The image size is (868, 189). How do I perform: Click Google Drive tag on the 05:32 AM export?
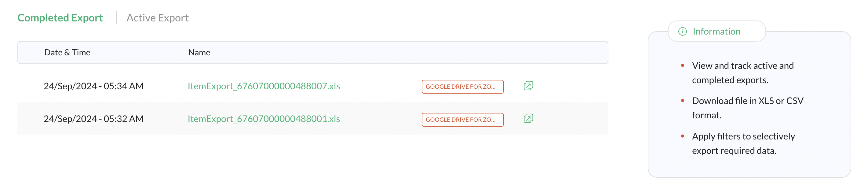(462, 120)
